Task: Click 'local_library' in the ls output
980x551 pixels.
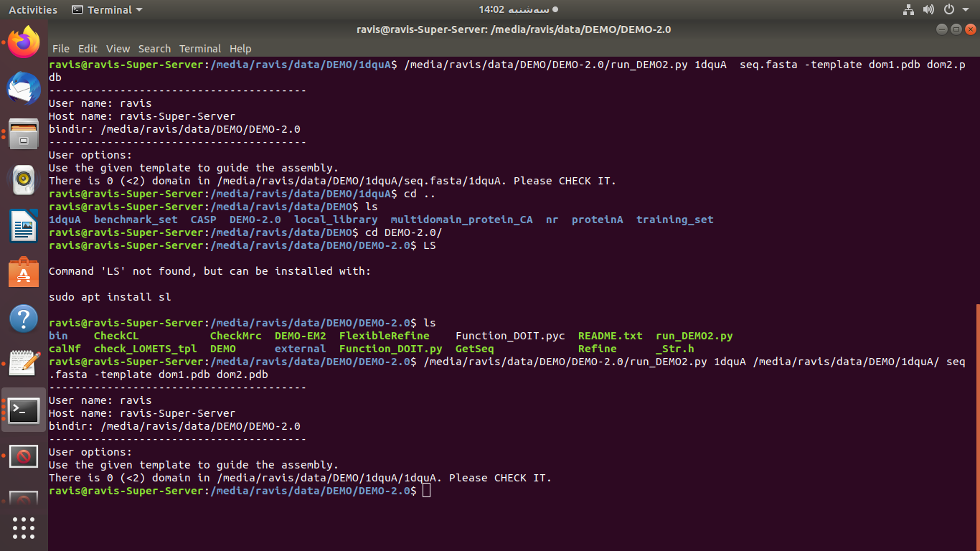Action: (336, 220)
